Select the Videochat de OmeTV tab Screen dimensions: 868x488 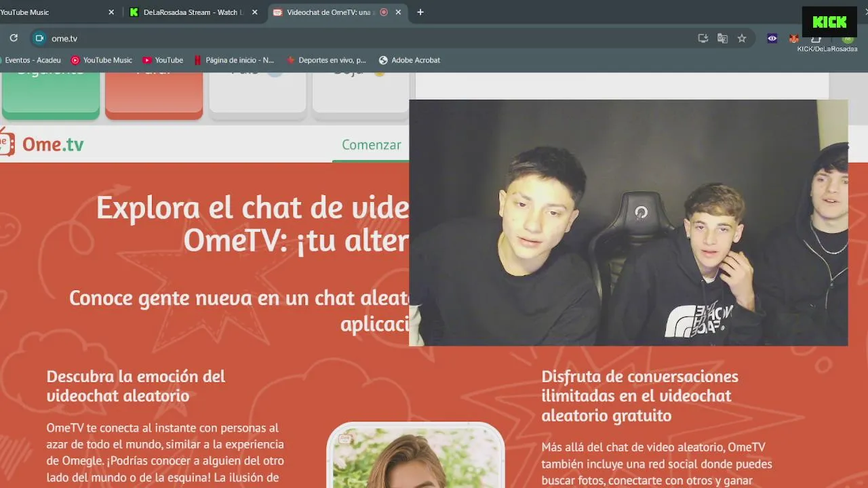[x=329, y=12]
